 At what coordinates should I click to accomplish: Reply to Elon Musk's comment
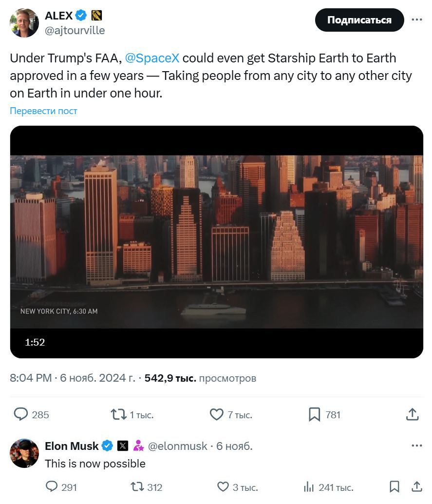click(52, 486)
